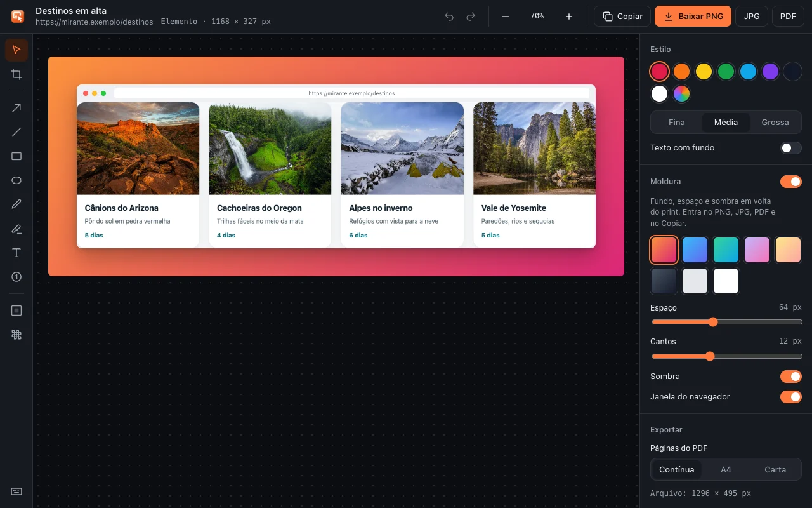
Task: Select the blur area tool
Action: pos(16,311)
